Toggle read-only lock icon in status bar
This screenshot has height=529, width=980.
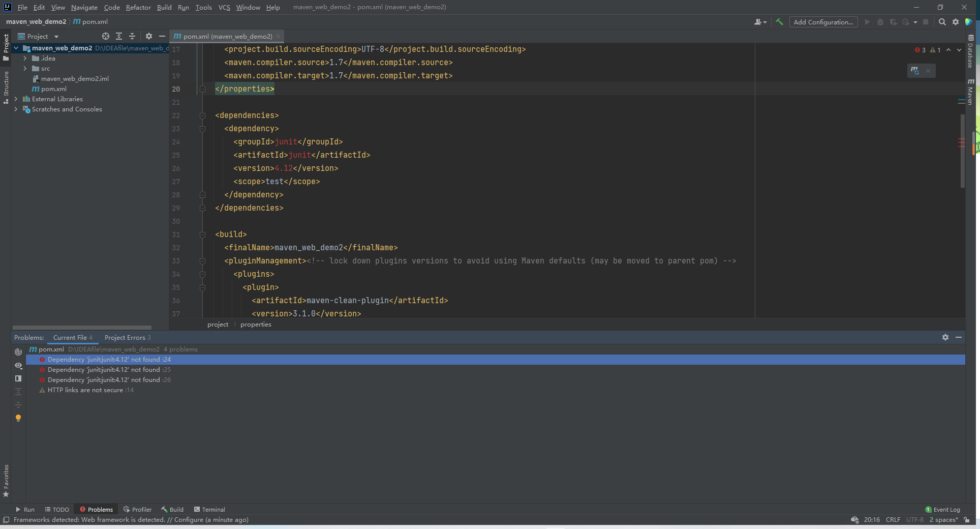(x=967, y=520)
